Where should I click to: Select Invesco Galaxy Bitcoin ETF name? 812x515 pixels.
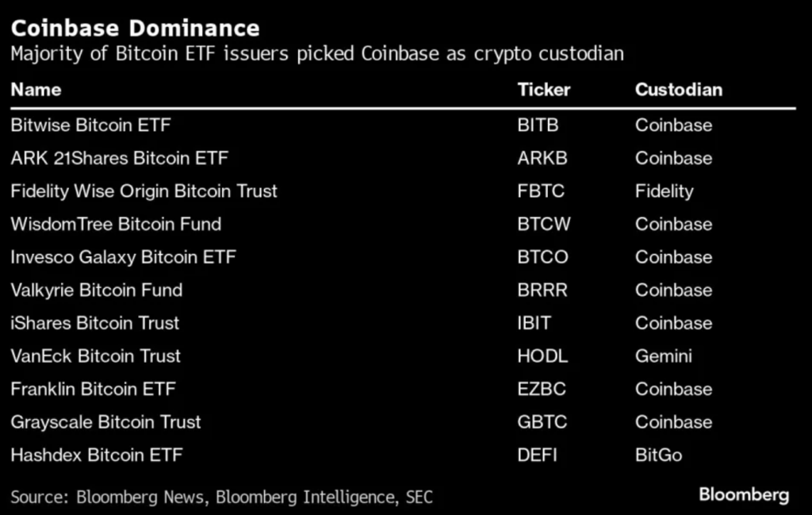pyautogui.click(x=123, y=257)
